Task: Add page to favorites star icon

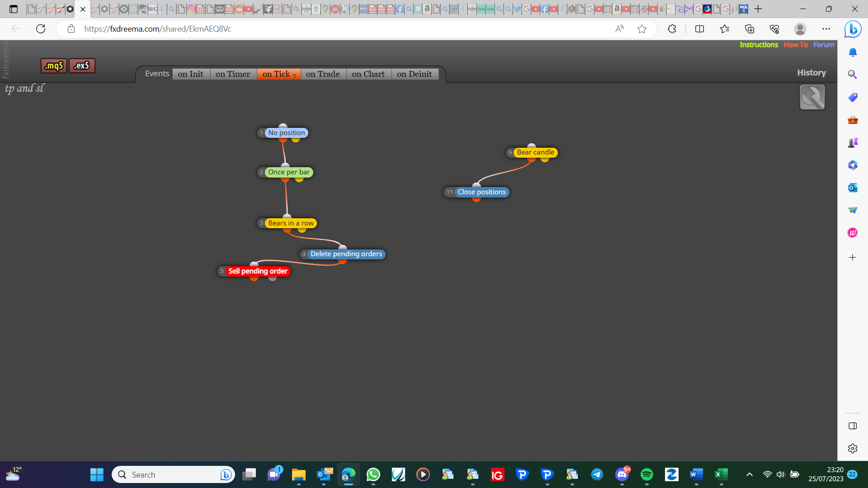Action: pyautogui.click(x=642, y=29)
